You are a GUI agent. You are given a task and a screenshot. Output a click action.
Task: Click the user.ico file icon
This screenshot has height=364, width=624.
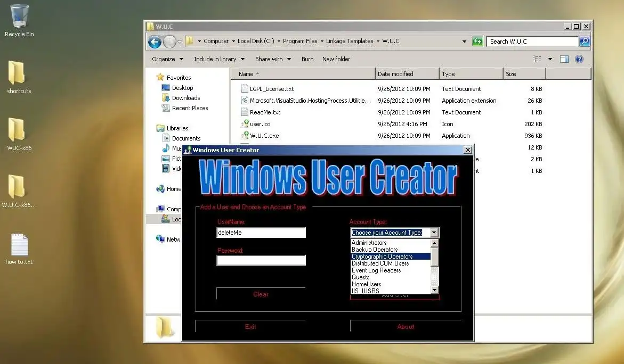coord(245,124)
